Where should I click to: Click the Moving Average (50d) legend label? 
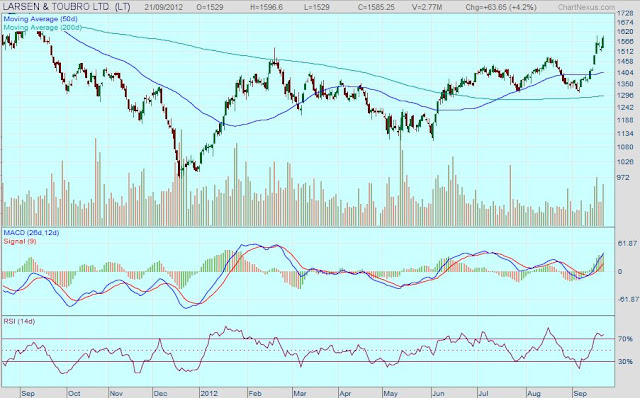pos(40,19)
